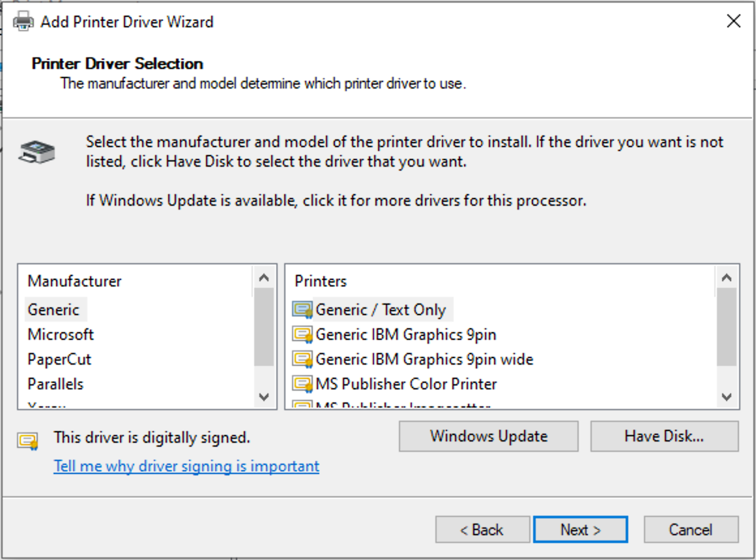Click the Have Disk... button
The width and height of the screenshot is (756, 560).
(664, 436)
